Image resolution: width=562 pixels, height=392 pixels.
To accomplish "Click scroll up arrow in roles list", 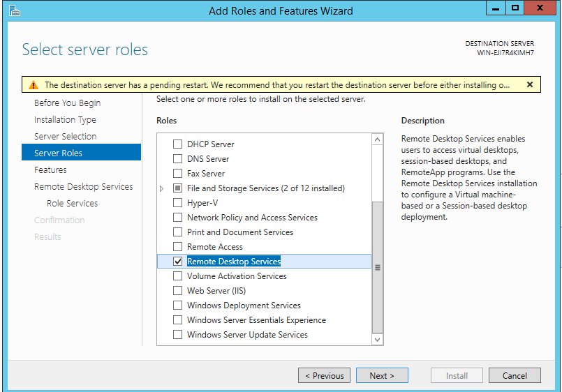I will (x=378, y=140).
